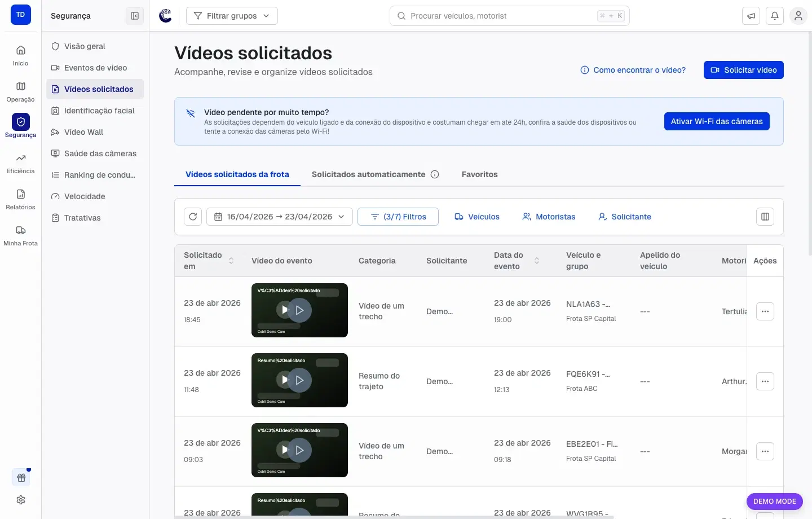Go to Identificação facial
This screenshot has height=519, width=812.
pos(95,111)
